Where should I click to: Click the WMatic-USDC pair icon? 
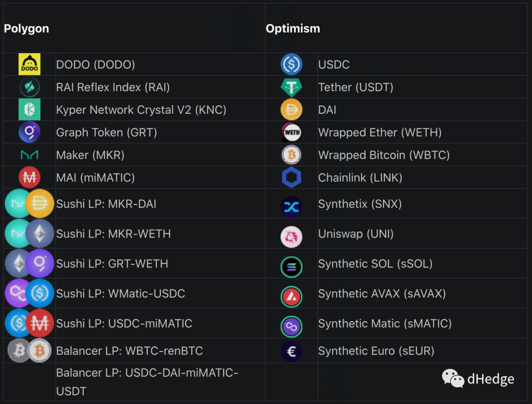[30, 293]
